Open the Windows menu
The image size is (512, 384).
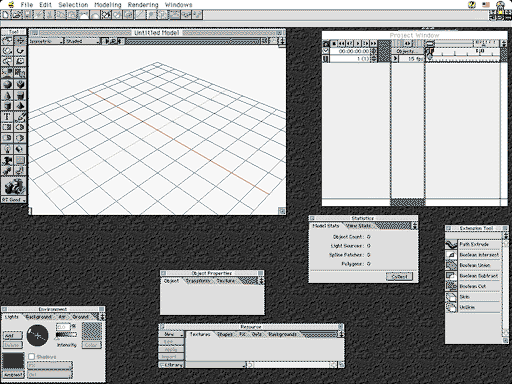click(178, 5)
